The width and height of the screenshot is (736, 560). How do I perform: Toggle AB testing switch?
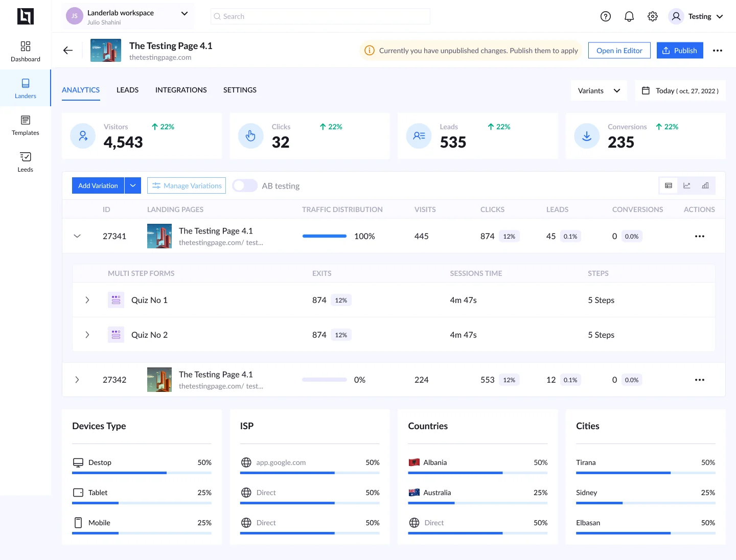(x=245, y=185)
